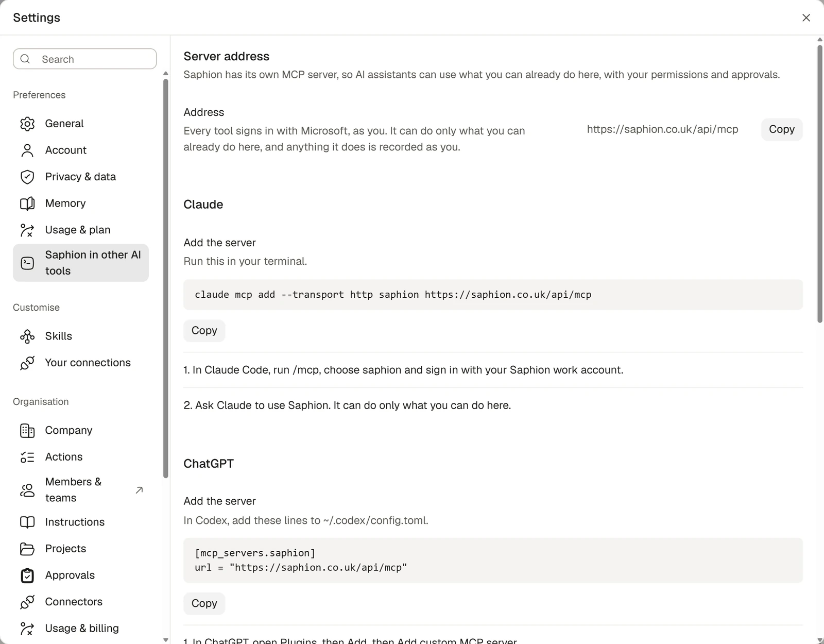Close the Settings dialog

click(x=806, y=18)
